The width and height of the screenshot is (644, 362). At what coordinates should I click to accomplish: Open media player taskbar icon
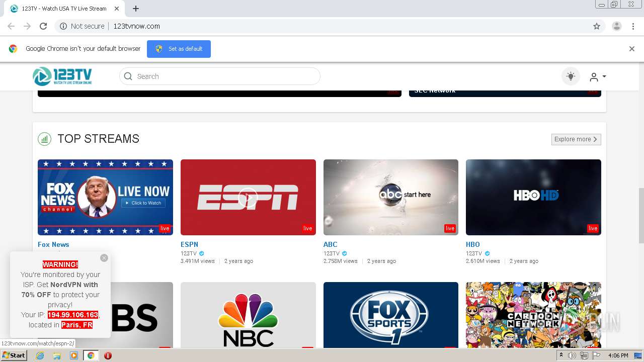(x=74, y=355)
